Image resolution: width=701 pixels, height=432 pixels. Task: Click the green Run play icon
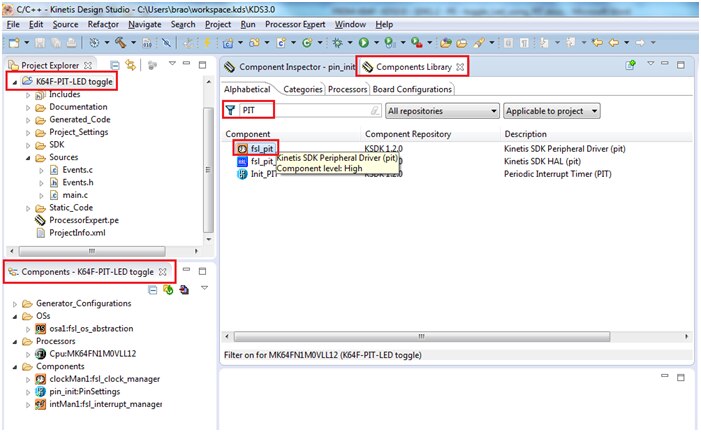(x=363, y=42)
